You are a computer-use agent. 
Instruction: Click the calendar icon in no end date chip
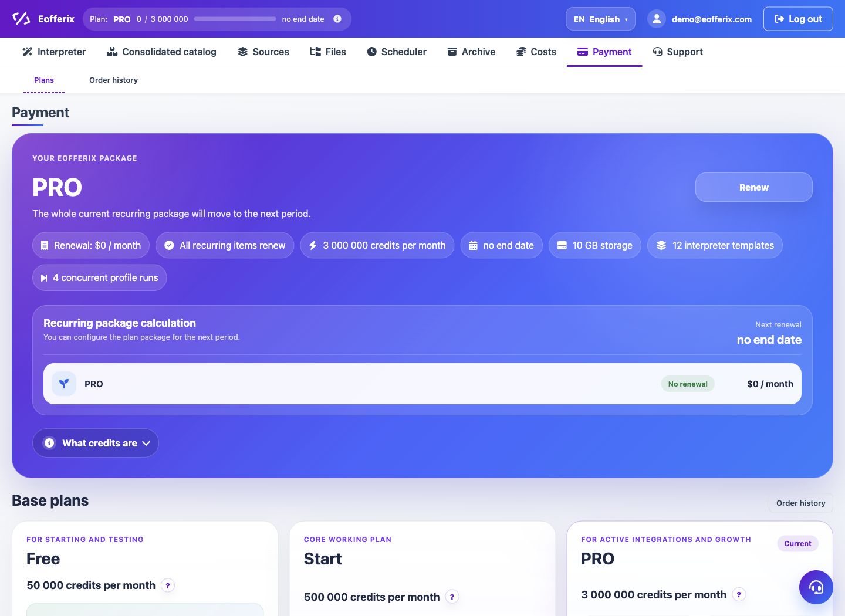pyautogui.click(x=473, y=246)
